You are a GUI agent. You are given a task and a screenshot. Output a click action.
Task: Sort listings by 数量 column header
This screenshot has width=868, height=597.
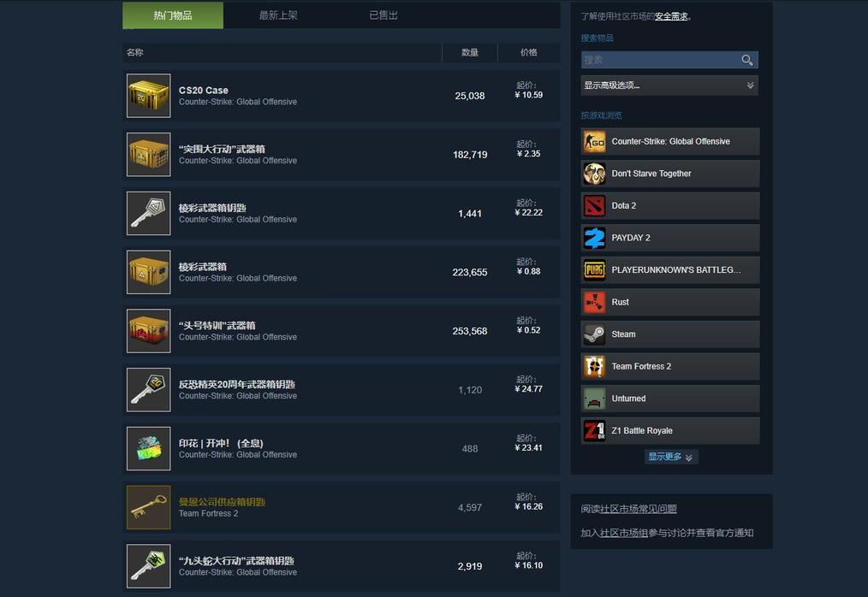click(470, 52)
